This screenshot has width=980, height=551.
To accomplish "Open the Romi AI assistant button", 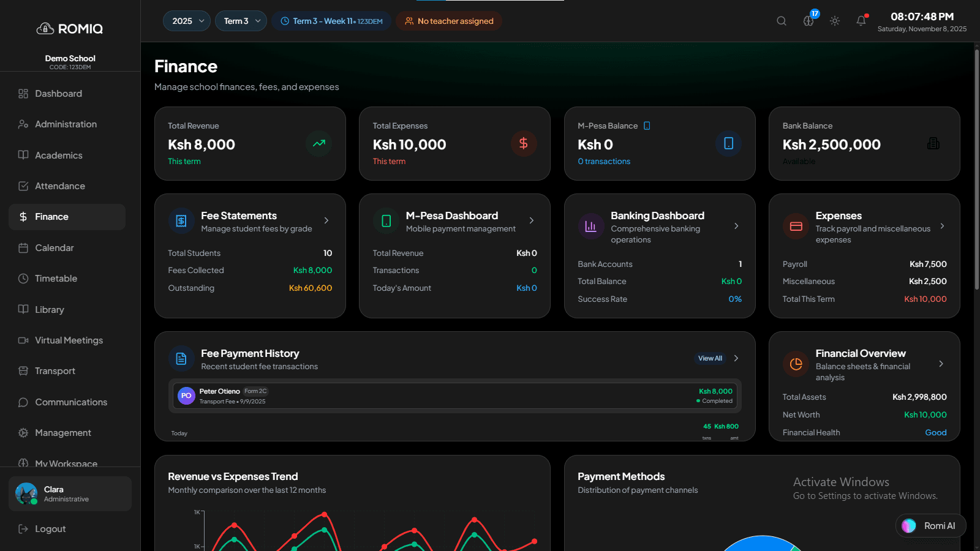I will [x=930, y=526].
